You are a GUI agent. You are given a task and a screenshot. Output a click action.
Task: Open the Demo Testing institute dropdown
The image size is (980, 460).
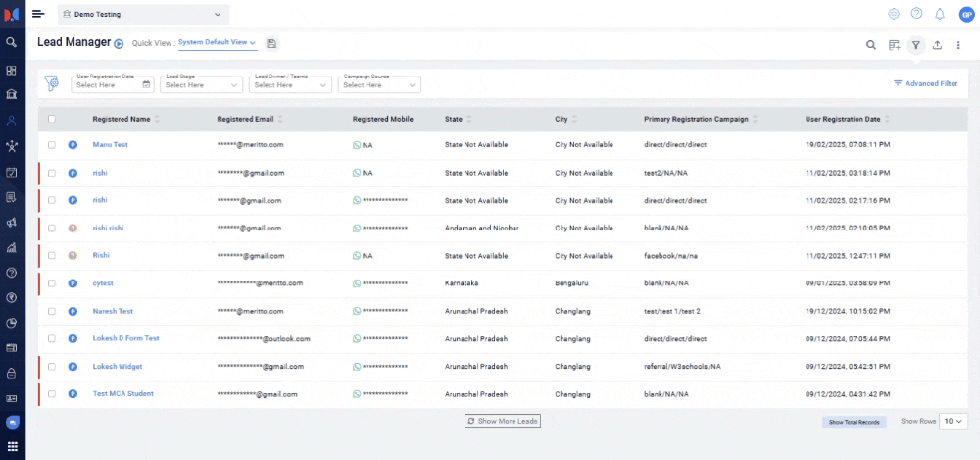[x=143, y=14]
